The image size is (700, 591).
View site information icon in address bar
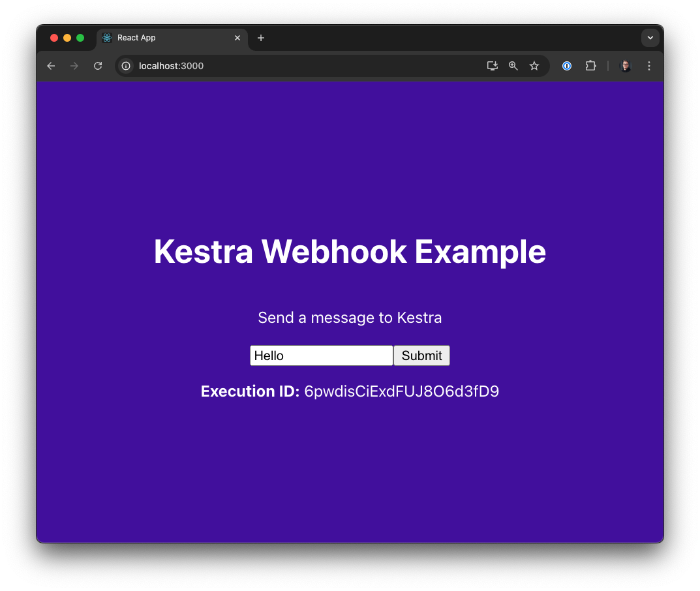coord(127,66)
